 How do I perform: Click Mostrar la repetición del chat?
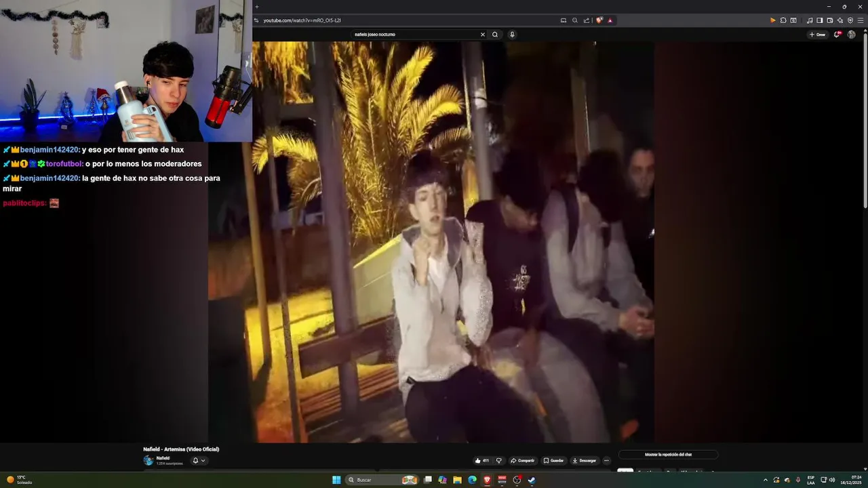coord(668,454)
